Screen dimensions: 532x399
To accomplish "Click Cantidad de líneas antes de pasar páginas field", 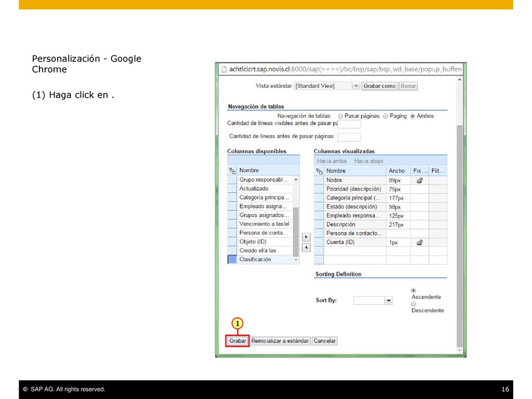I will [349, 137].
